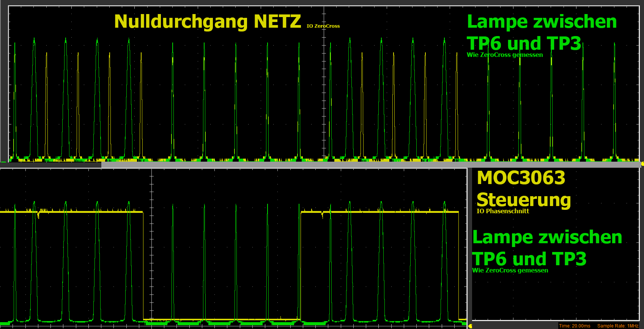Select the 'MOC3063 Steuerung' label
644x329 pixels.
coord(524,189)
